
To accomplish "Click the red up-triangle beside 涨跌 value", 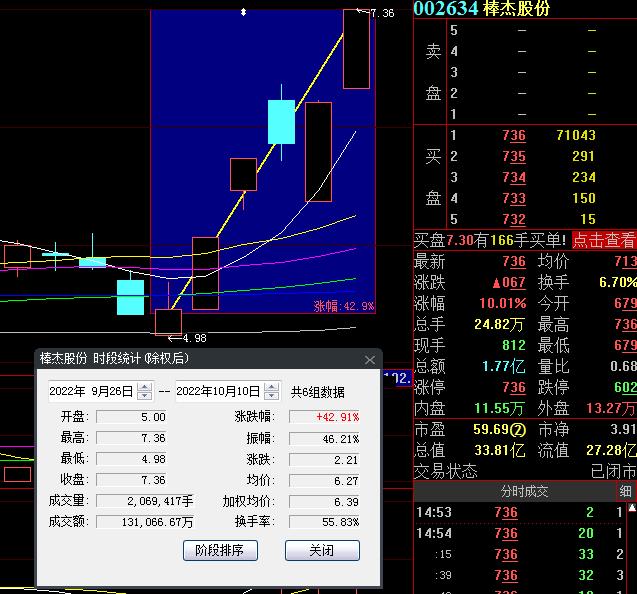I will pyautogui.click(x=494, y=283).
